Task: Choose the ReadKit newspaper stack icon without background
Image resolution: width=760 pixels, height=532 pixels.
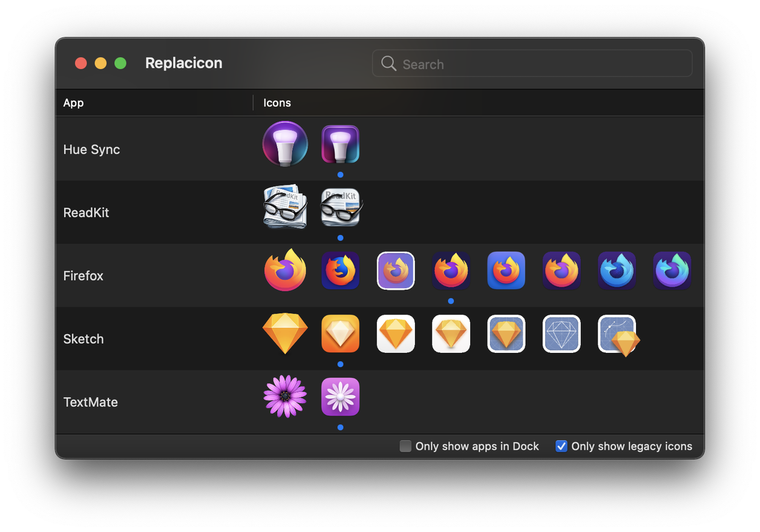Action: tap(285, 207)
